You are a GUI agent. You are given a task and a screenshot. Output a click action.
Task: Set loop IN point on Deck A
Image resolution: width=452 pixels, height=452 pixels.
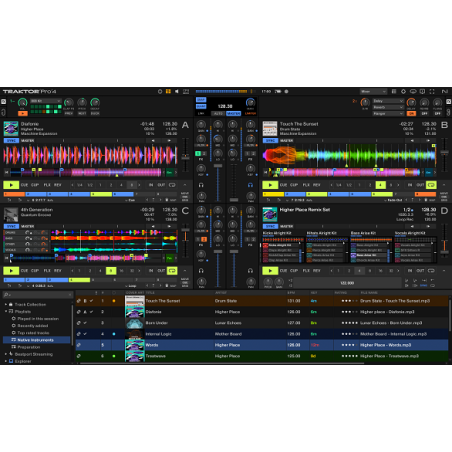pos(151,185)
